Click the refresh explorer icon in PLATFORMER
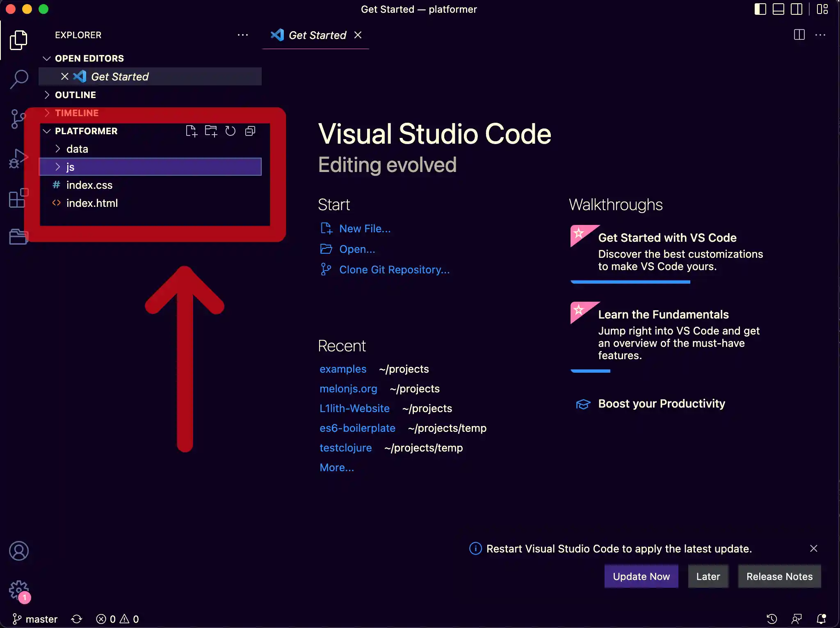 pos(231,131)
